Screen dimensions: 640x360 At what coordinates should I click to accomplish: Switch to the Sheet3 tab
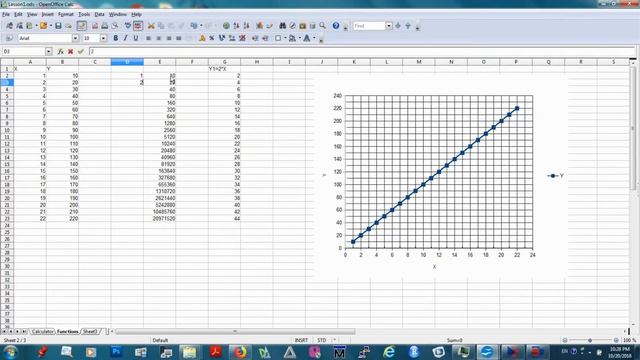tap(90, 331)
